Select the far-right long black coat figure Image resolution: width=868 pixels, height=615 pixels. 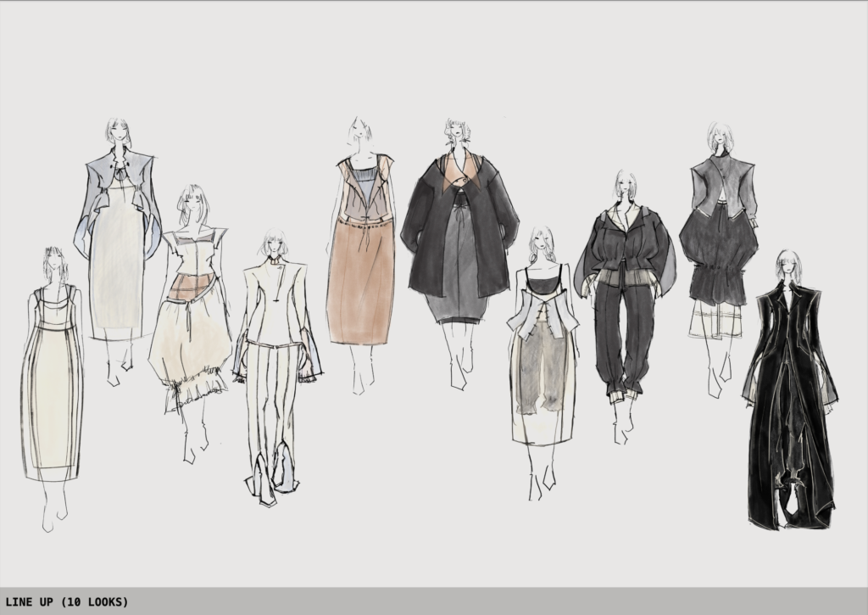(x=788, y=399)
